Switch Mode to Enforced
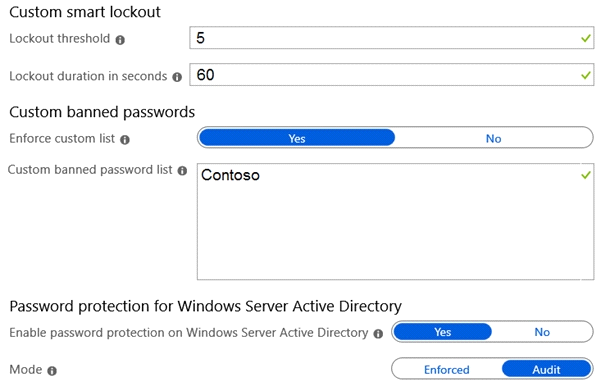 [x=447, y=370]
